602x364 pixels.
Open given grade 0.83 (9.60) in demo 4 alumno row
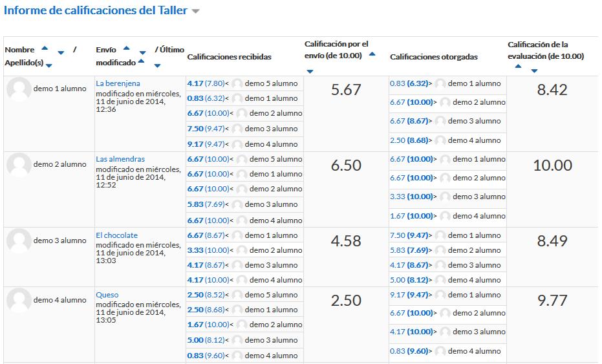(409, 351)
